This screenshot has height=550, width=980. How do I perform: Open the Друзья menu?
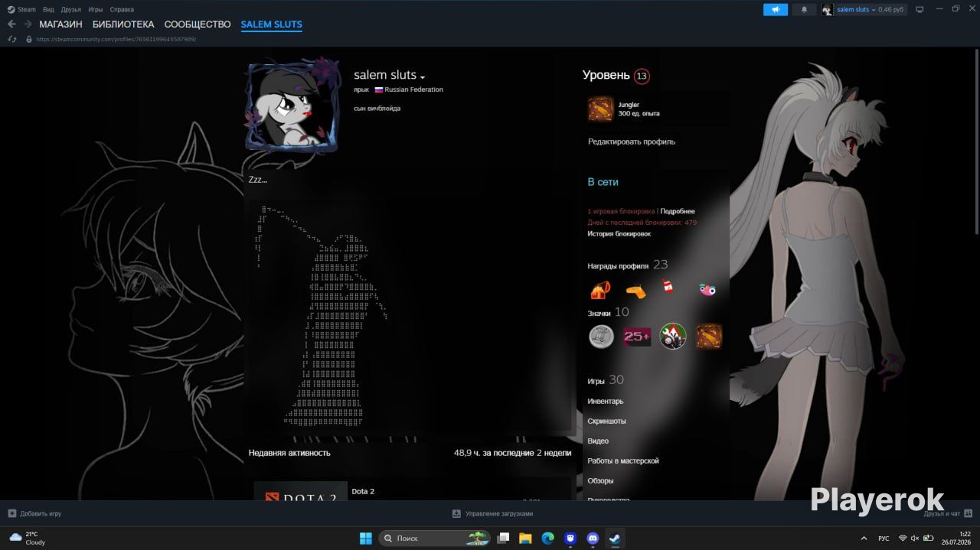pyautogui.click(x=71, y=9)
